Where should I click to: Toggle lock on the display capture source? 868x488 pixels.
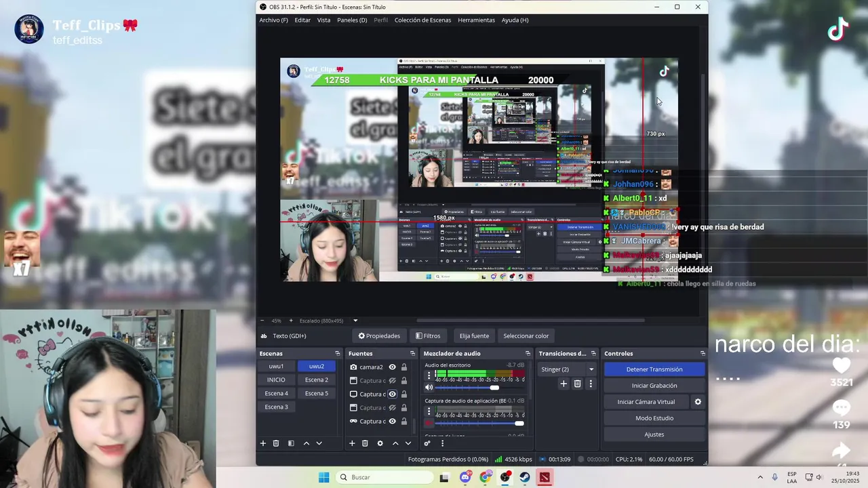(x=404, y=394)
